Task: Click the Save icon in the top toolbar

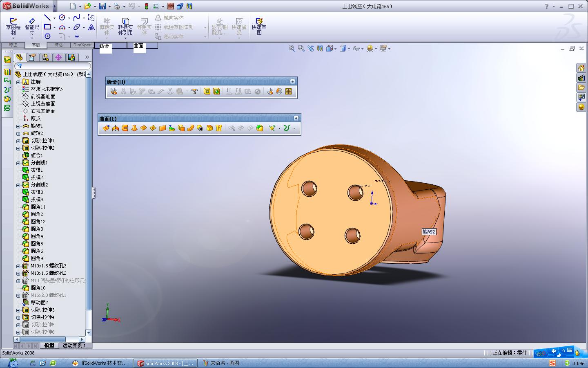Action: click(x=102, y=6)
